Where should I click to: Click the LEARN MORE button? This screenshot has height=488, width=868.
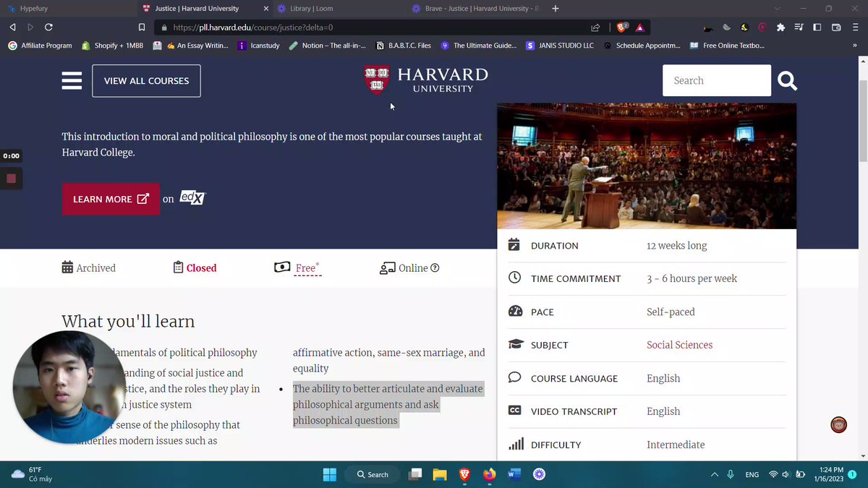pyautogui.click(x=111, y=199)
